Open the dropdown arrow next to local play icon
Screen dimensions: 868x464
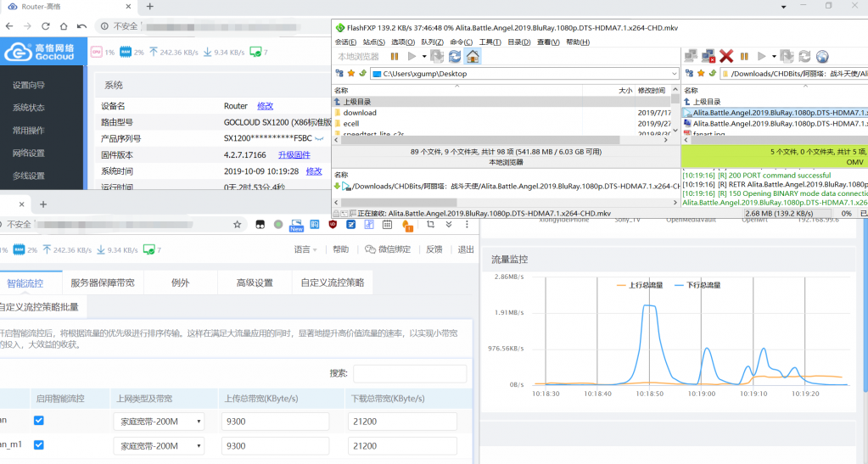click(x=424, y=57)
